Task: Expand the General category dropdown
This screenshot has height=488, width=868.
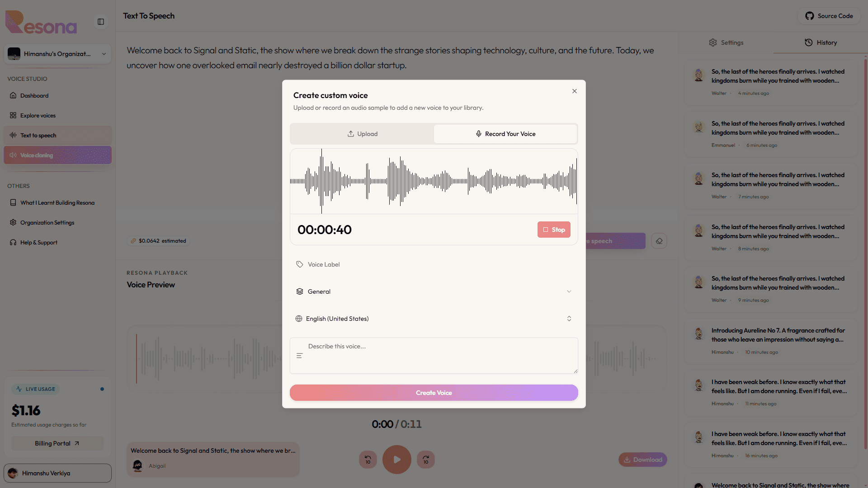Action: (x=434, y=291)
